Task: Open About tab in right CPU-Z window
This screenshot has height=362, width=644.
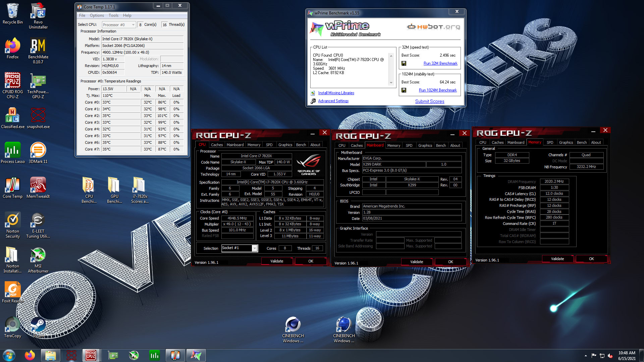Action: pyautogui.click(x=596, y=142)
